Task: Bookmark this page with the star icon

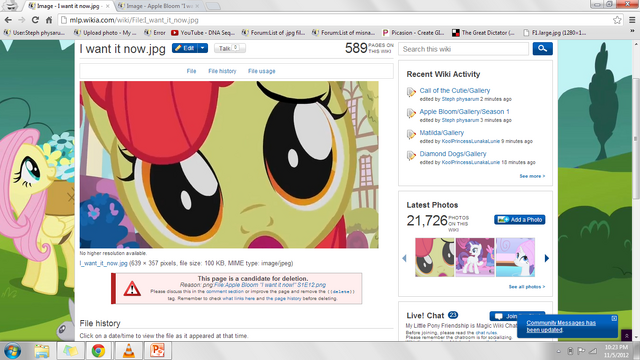Action: point(617,20)
